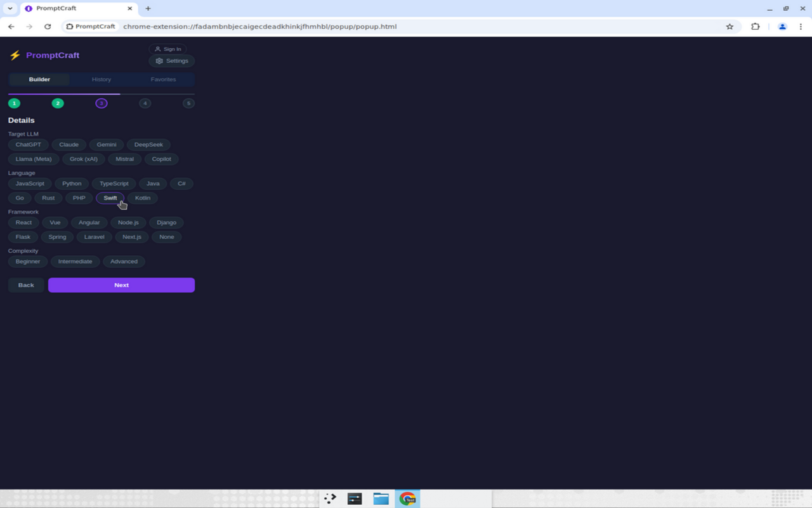Viewport: 812px width, 508px height.
Task: Select the React framework chip
Action: 23,222
